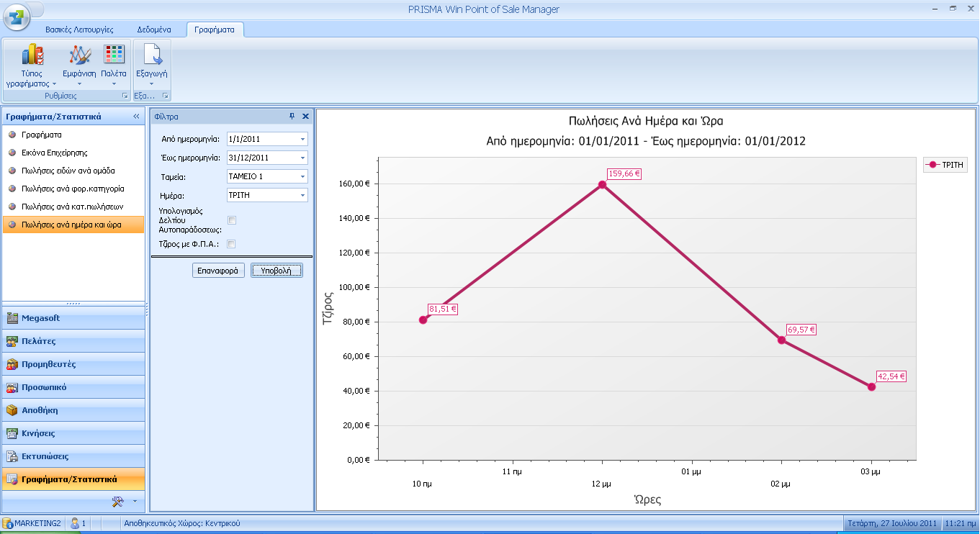Select the Γραφήματα ribbon tab

point(215,30)
